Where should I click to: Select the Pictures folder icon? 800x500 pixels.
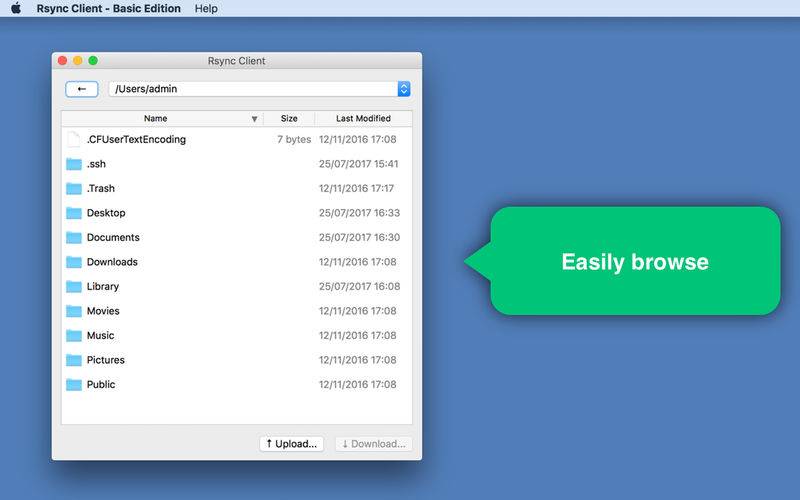(x=74, y=360)
